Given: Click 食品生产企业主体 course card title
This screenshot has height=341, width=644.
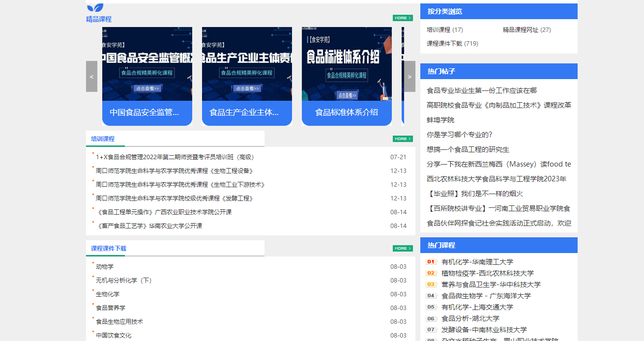Looking at the screenshot, I should [x=244, y=113].
